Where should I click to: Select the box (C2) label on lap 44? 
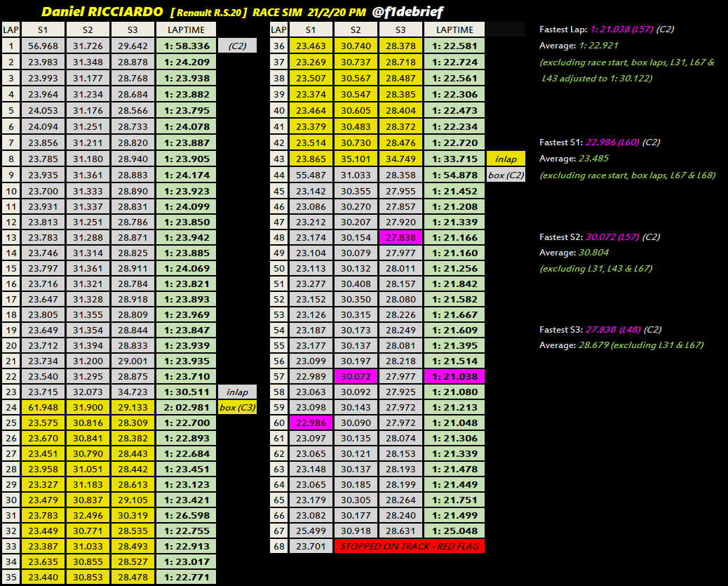coord(506,175)
